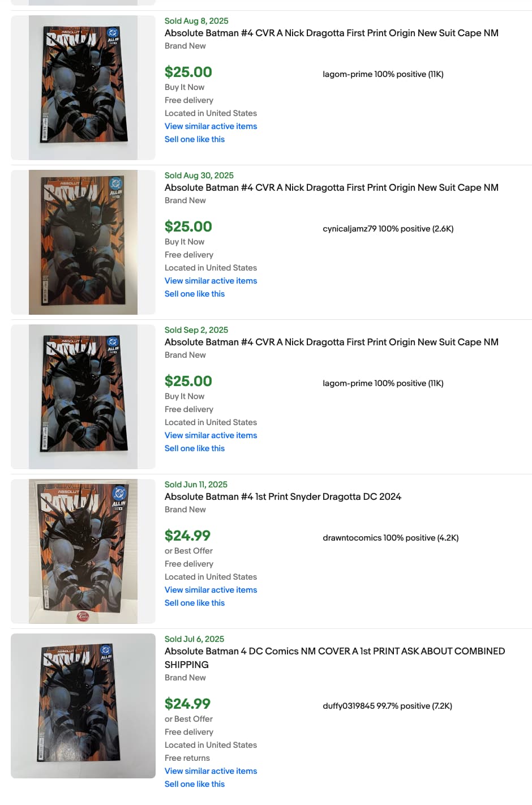Image resolution: width=532 pixels, height=805 pixels.
Task: Open the Jul 6 sold listing thumbnail
Action: click(x=83, y=706)
